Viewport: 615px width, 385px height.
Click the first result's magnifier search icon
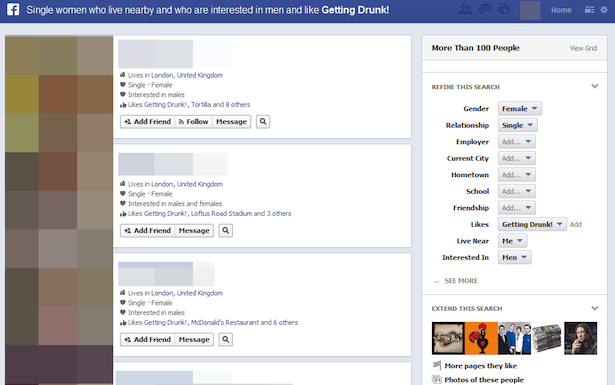[x=263, y=122]
